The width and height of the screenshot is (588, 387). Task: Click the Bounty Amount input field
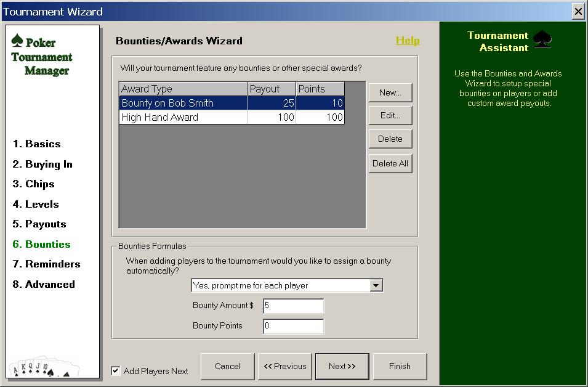pos(293,306)
